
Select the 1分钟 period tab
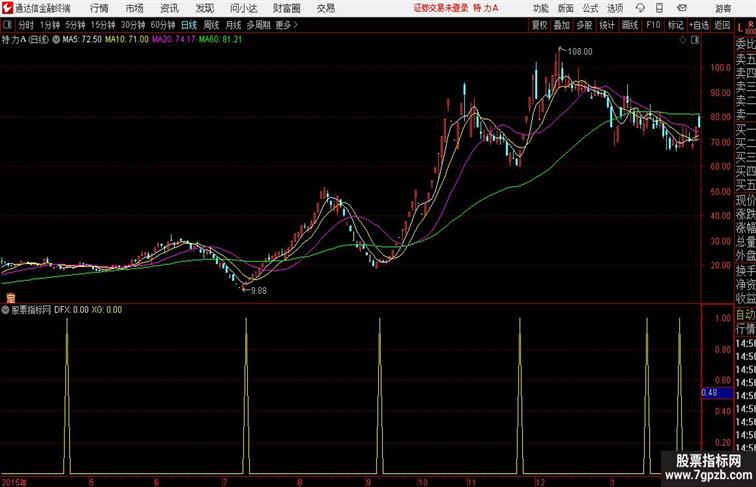click(x=50, y=25)
